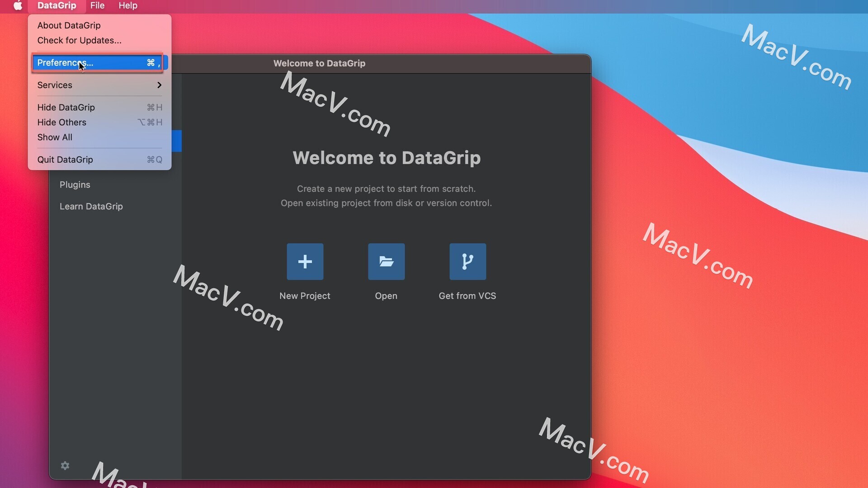
Task: Click the Get from VCS branch icon
Action: [467, 262]
